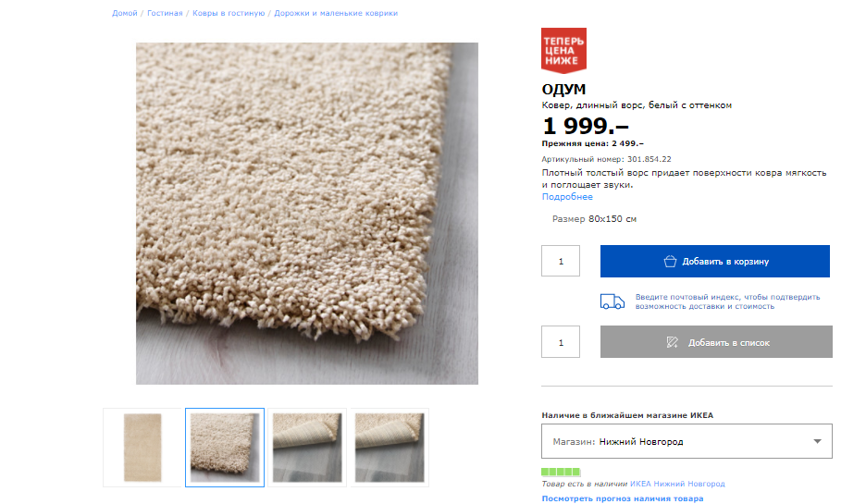Open the store selection dropdown arrow
The height and width of the screenshot is (504, 866).
(817, 441)
